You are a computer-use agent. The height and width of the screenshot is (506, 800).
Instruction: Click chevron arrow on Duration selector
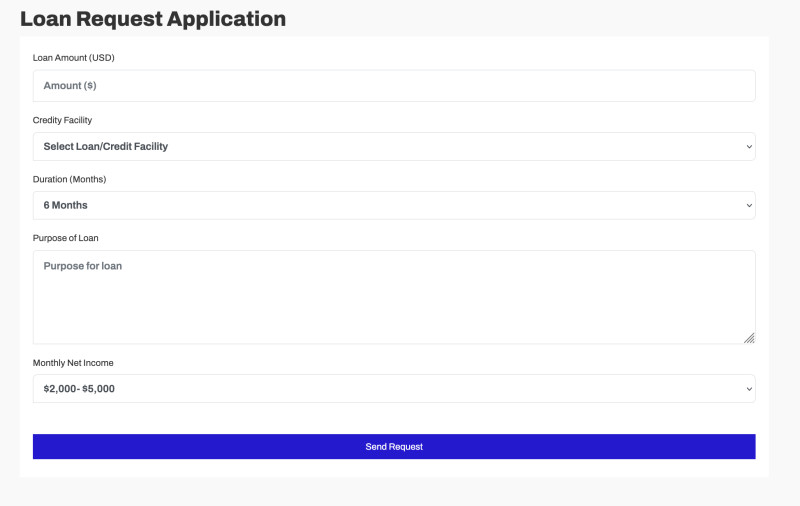click(x=749, y=206)
